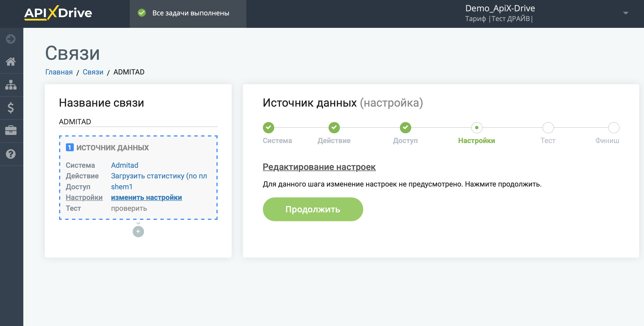Click the 'Действие' label in source block
The width and height of the screenshot is (644, 326).
(x=82, y=176)
